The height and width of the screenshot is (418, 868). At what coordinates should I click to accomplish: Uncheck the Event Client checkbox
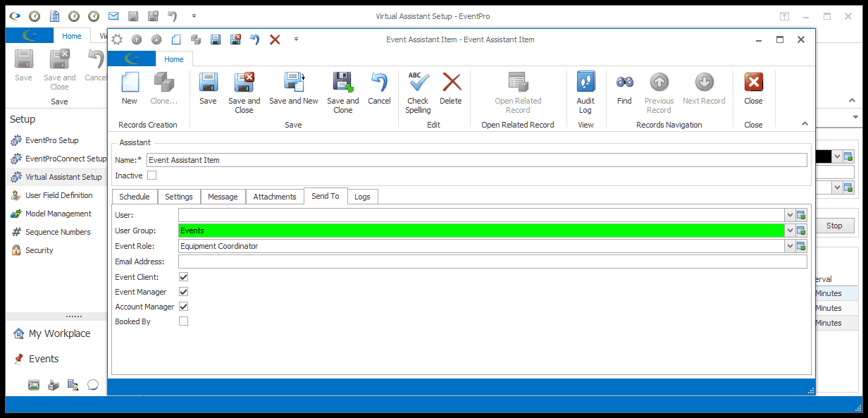coord(184,277)
